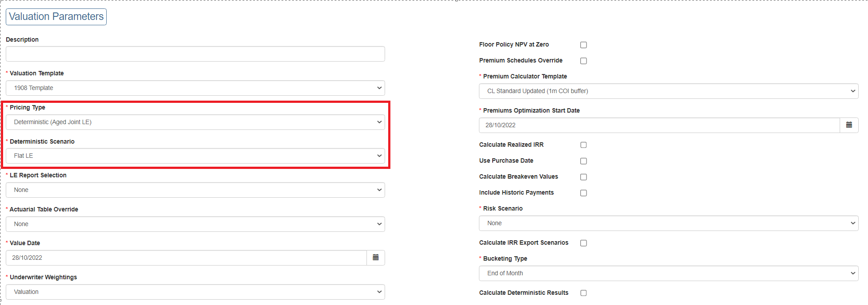Enable Calculate Deterministic Results checkbox
868x305 pixels.
583,293
